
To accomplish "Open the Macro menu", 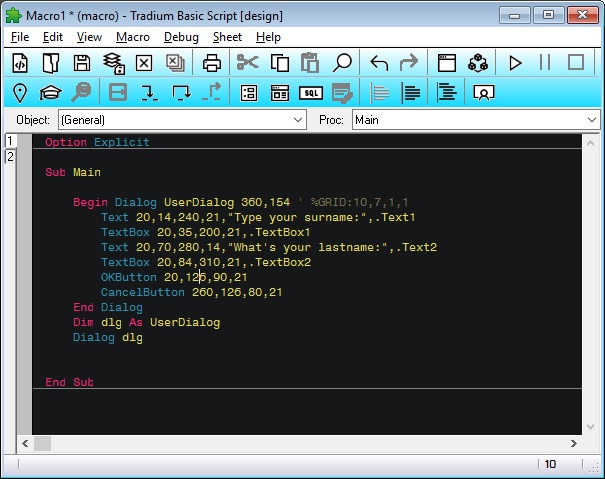I will (x=132, y=37).
